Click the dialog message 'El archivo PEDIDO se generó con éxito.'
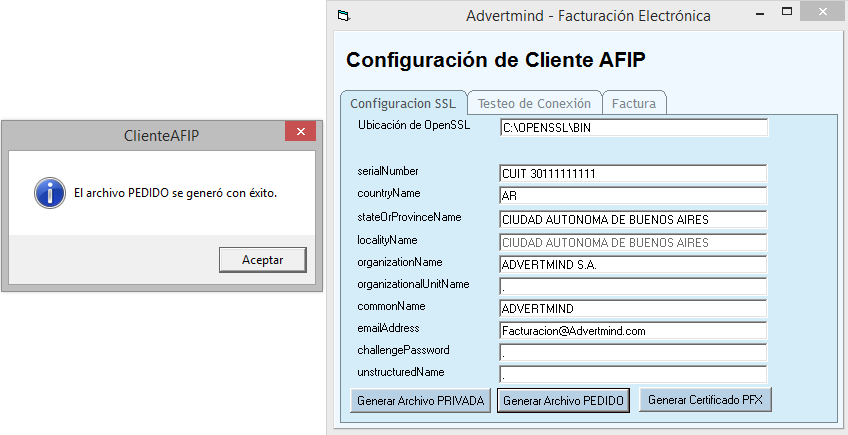 tap(175, 193)
